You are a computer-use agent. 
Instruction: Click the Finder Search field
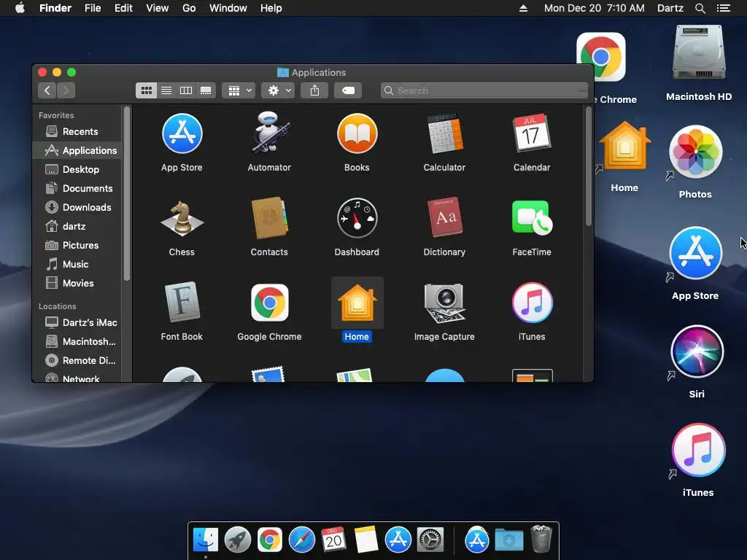tap(484, 90)
